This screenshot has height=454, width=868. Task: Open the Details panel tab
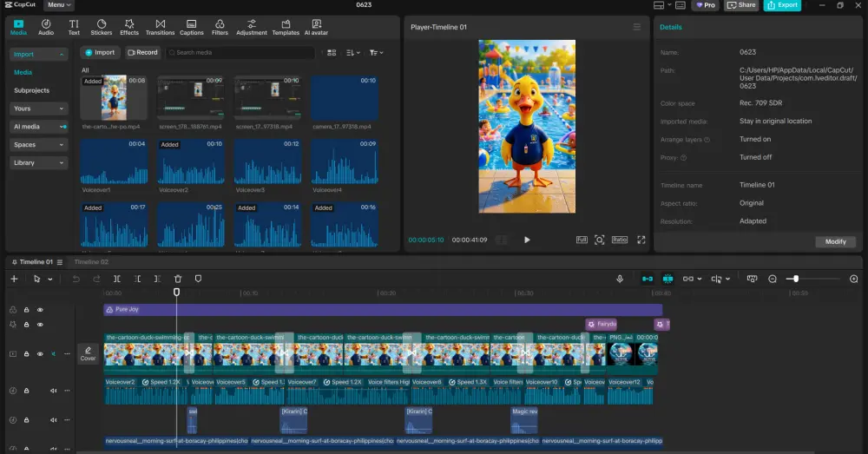click(670, 27)
